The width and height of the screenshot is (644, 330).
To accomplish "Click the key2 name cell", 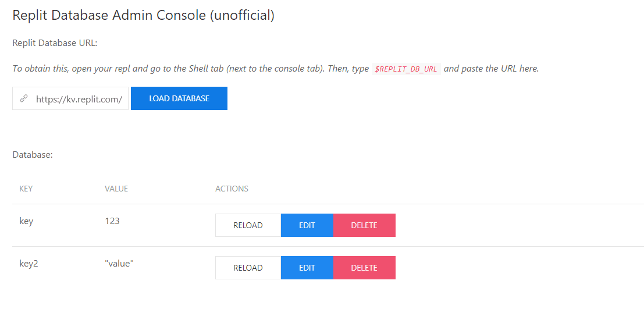I will click(29, 264).
